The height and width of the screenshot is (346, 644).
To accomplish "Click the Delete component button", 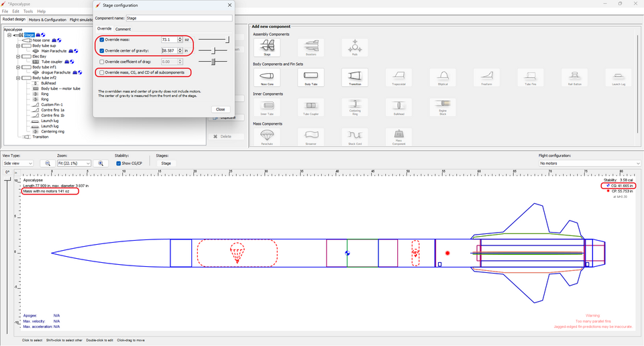I will tap(226, 137).
